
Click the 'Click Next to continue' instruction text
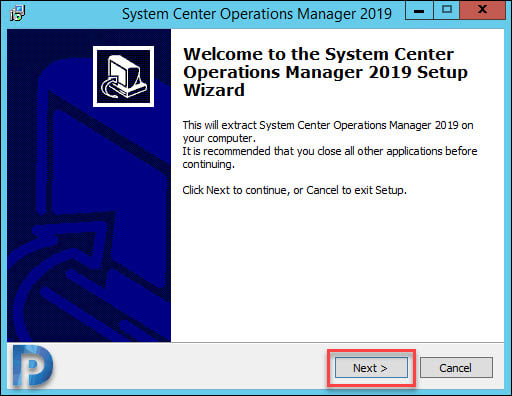click(295, 190)
